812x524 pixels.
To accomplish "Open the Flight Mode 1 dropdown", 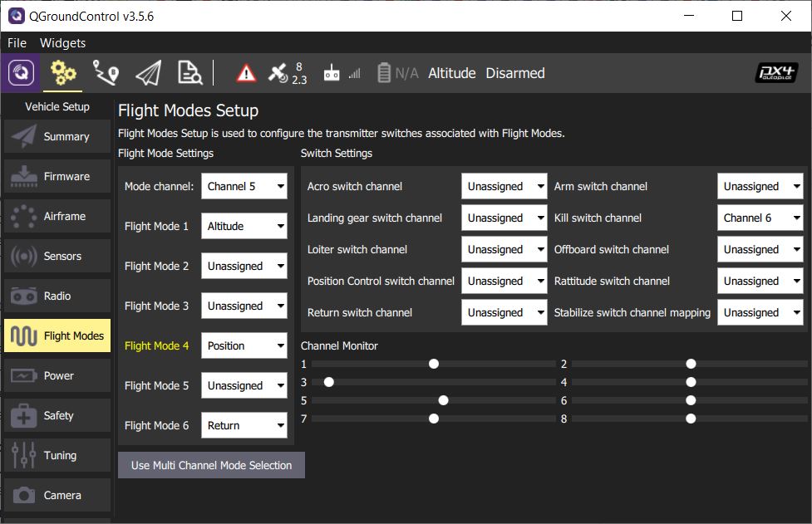I will tap(244, 226).
